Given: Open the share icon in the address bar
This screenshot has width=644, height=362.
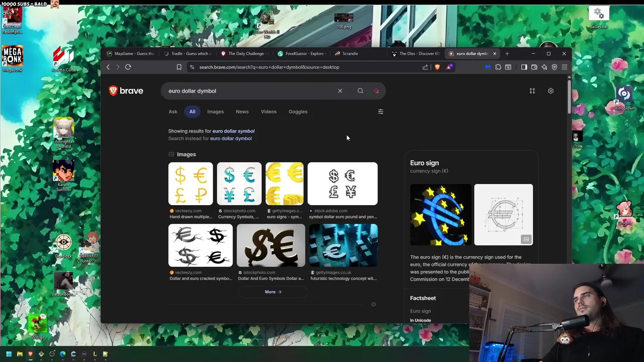Looking at the screenshot, I should point(425,67).
